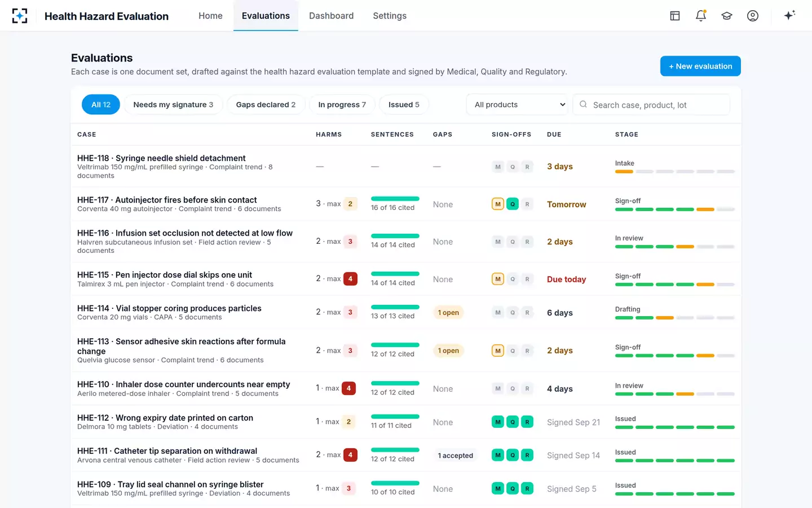The height and width of the screenshot is (508, 812).
Task: Open case HHE-118 Syringe needle shield detachment
Action: [161, 158]
